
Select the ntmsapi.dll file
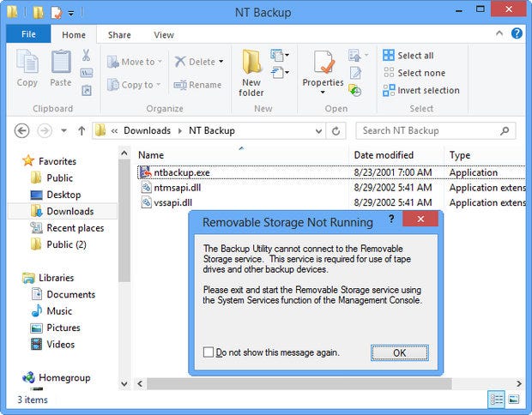(331, 187)
